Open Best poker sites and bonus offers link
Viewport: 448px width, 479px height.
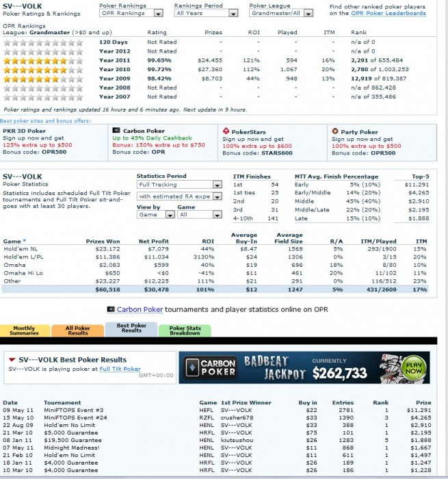[45, 120]
